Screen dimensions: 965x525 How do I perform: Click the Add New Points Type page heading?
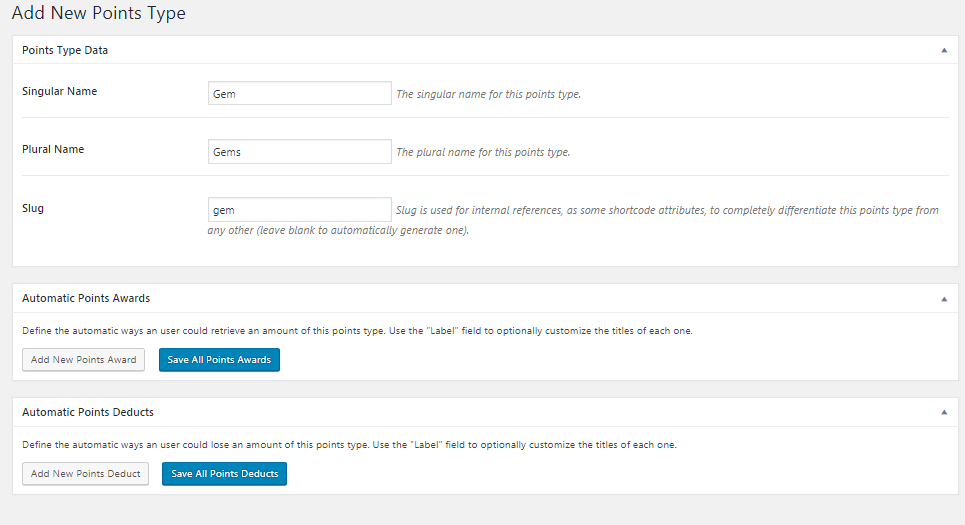coord(98,13)
